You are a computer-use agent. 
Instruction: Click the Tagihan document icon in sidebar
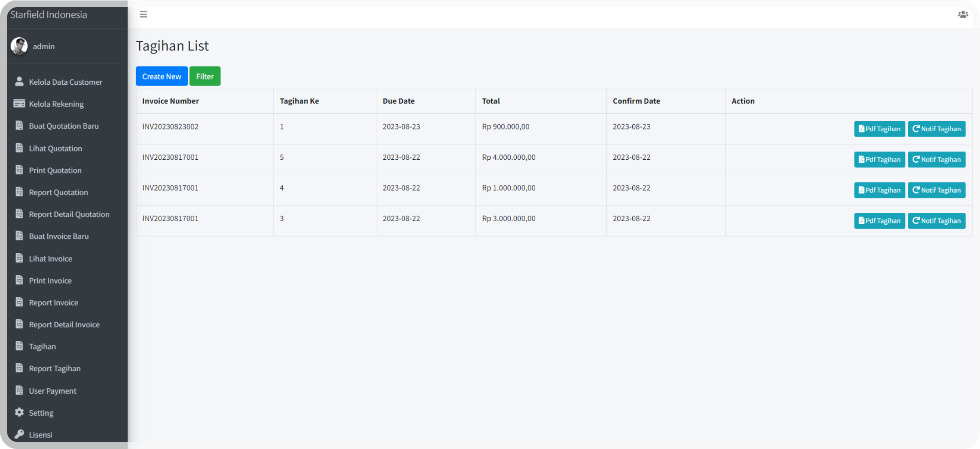coord(19,346)
